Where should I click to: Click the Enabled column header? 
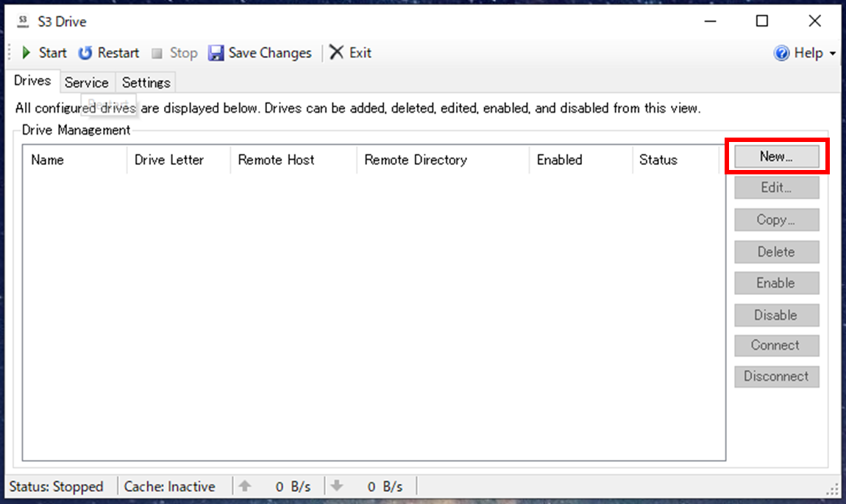click(580, 160)
